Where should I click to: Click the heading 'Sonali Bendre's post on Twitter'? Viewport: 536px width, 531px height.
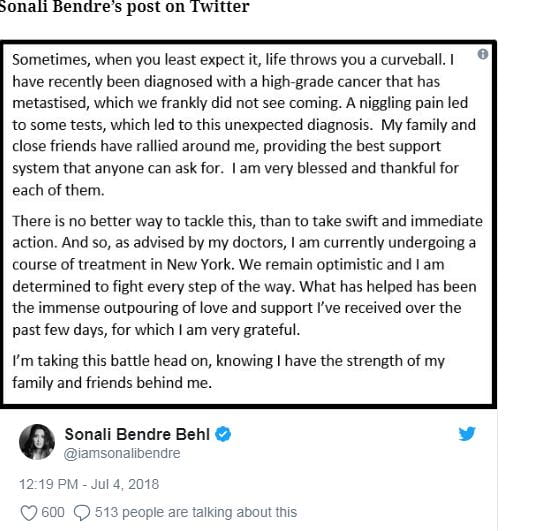coord(124,7)
